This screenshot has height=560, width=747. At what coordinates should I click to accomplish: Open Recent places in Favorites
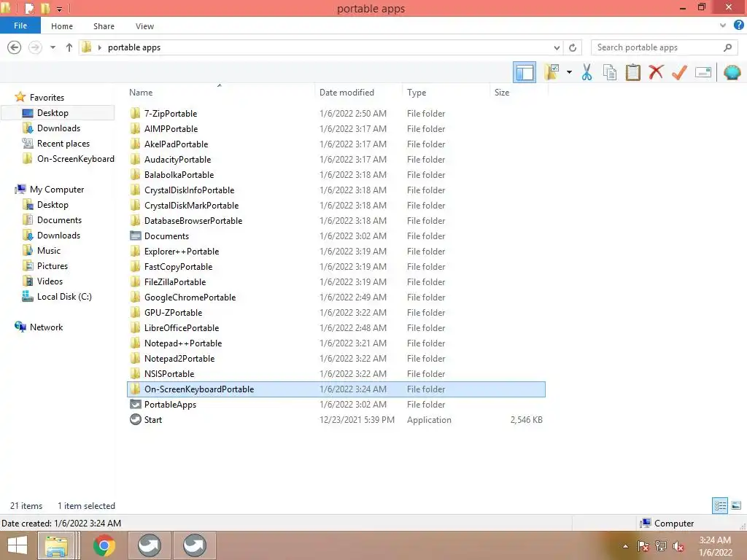pyautogui.click(x=63, y=144)
